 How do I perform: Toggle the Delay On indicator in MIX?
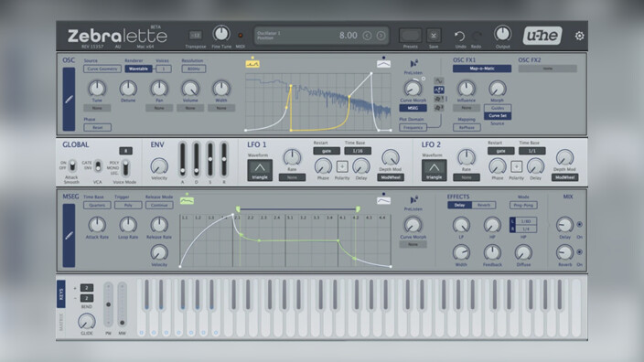579,225
